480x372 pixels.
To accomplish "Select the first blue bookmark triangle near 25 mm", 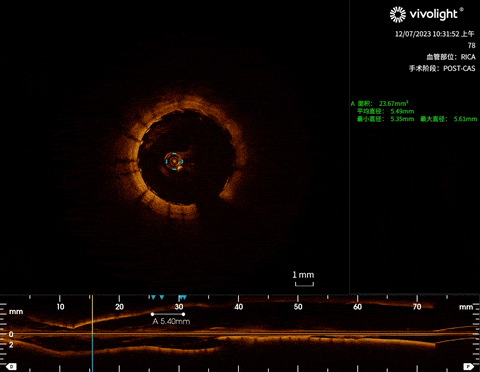I will click(153, 297).
